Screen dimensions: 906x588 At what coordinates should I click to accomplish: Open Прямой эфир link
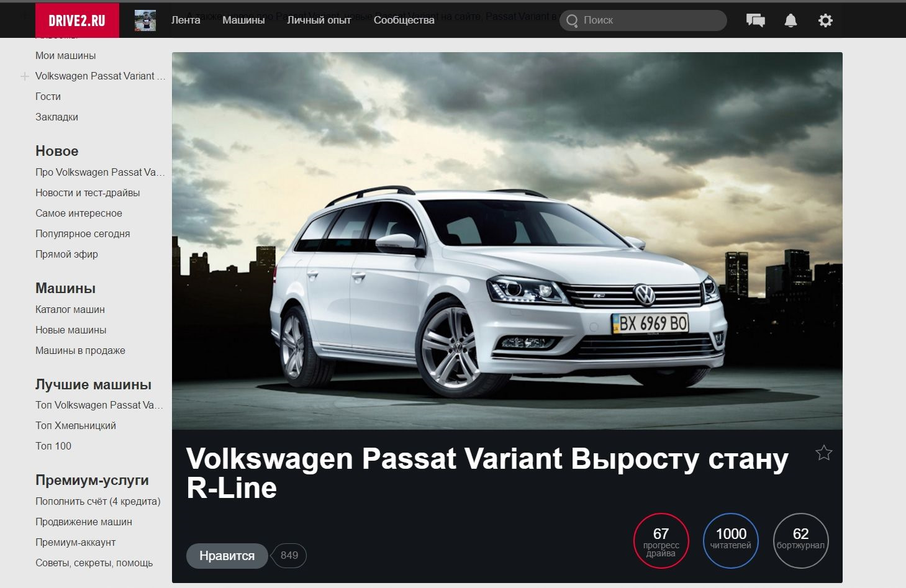[x=66, y=254]
